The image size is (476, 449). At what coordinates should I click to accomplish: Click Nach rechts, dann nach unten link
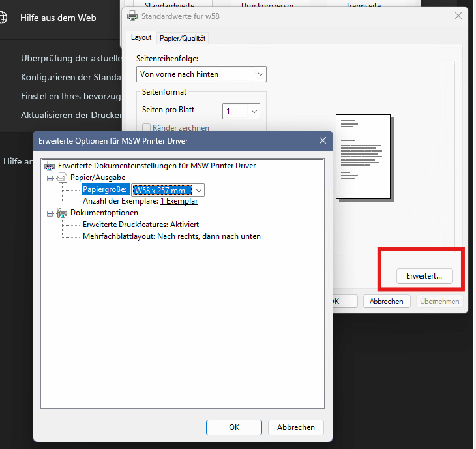tap(209, 236)
